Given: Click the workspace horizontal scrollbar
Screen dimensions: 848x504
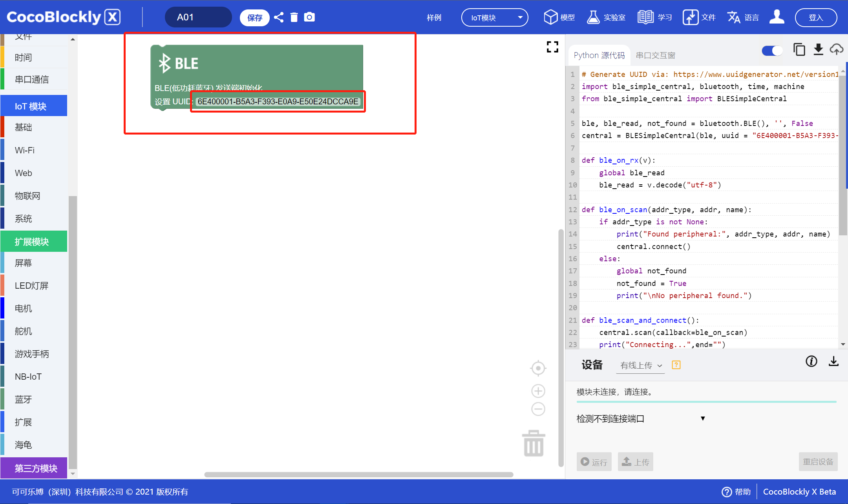Looking at the screenshot, I should 358,475.
